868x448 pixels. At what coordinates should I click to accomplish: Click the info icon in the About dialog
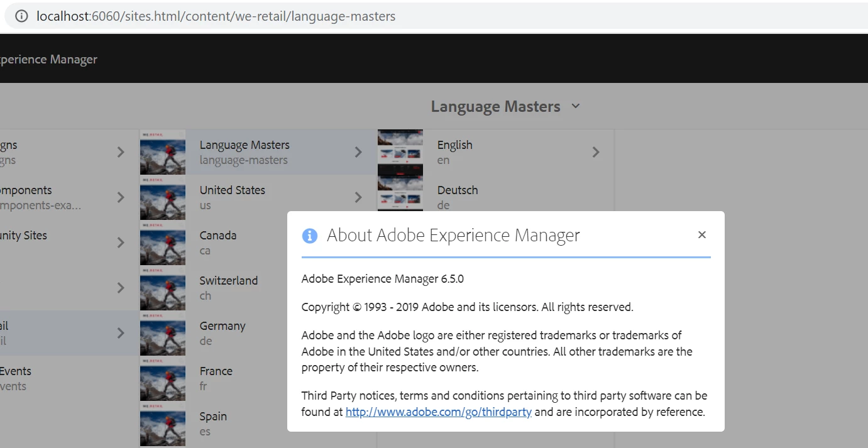310,236
